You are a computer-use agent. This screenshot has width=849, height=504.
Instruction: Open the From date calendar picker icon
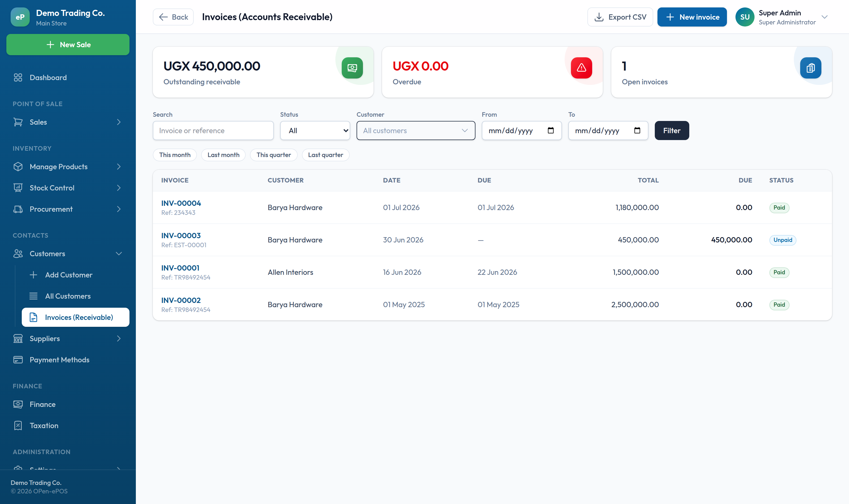tap(551, 131)
